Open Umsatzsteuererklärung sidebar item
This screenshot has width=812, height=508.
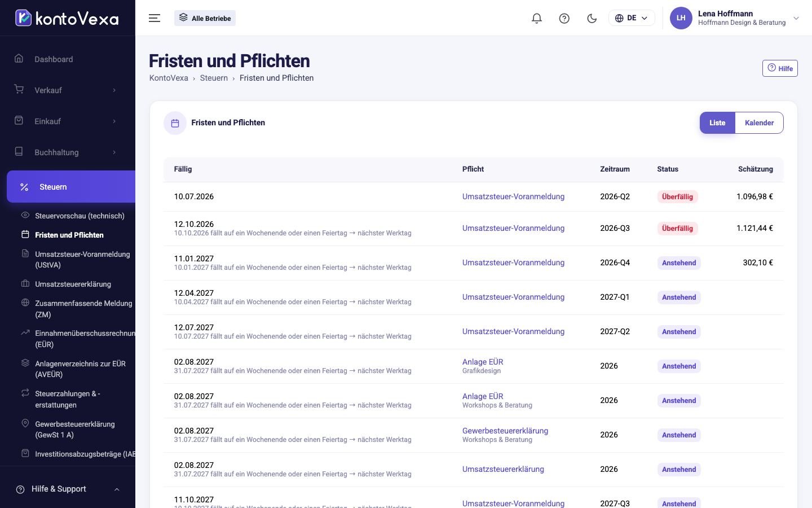pyautogui.click(x=73, y=284)
